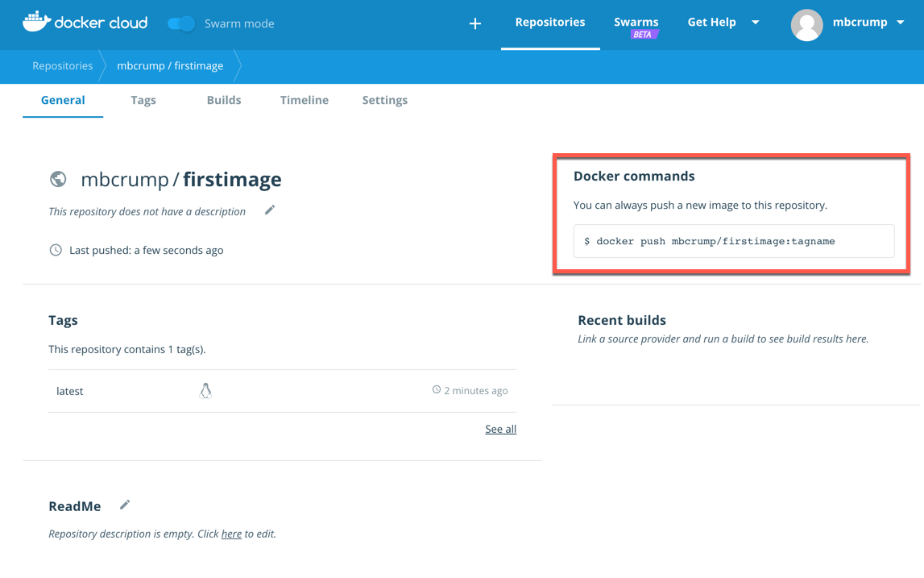Click the Linux penguin icon for latest tag

click(x=205, y=391)
